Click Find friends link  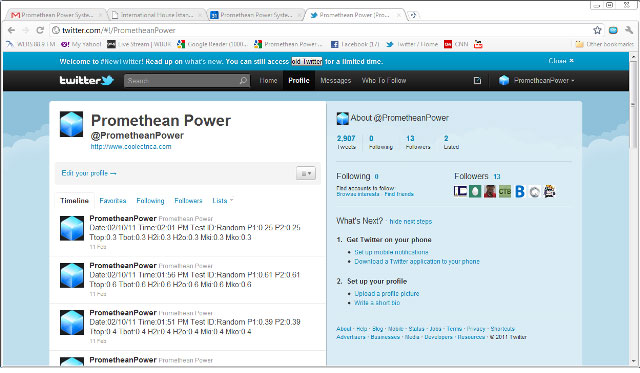point(399,194)
